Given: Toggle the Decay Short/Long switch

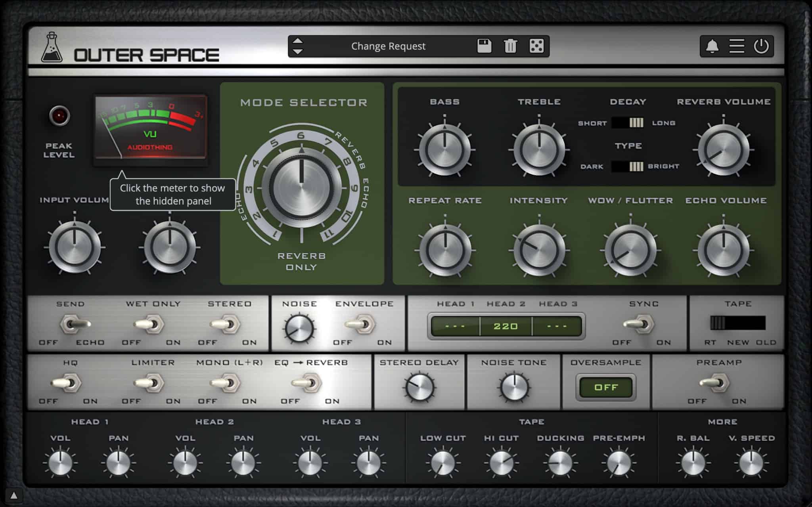Looking at the screenshot, I should [628, 122].
